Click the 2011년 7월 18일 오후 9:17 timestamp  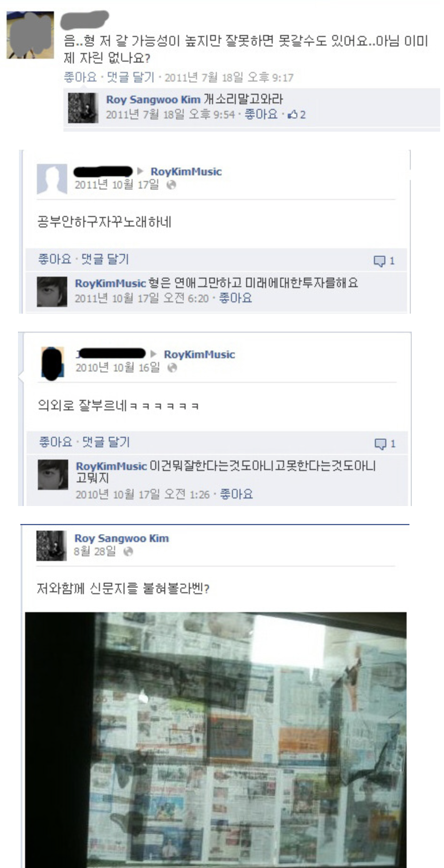[x=229, y=77]
